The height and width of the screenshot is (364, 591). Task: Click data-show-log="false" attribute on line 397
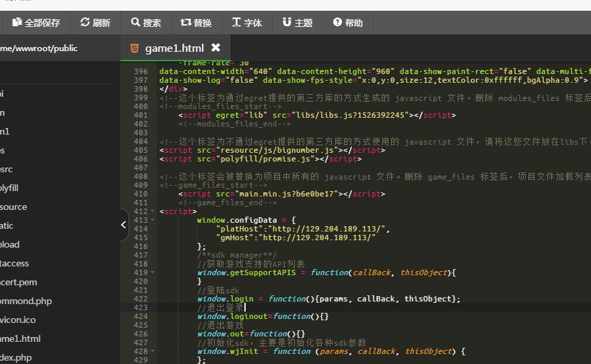(209, 80)
